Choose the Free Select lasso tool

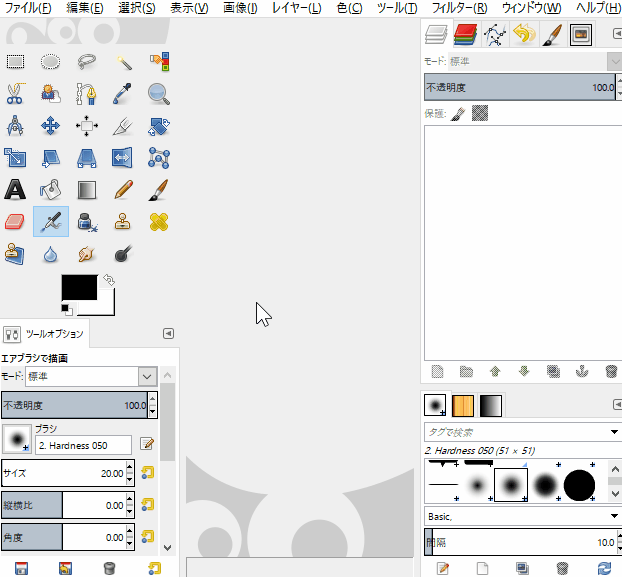(x=86, y=62)
